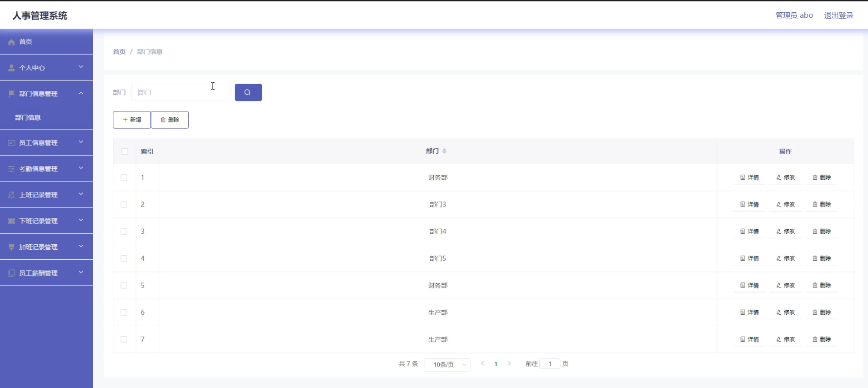Expand the 上班记录管理 chevron
This screenshot has height=388, width=868.
pos(81,194)
